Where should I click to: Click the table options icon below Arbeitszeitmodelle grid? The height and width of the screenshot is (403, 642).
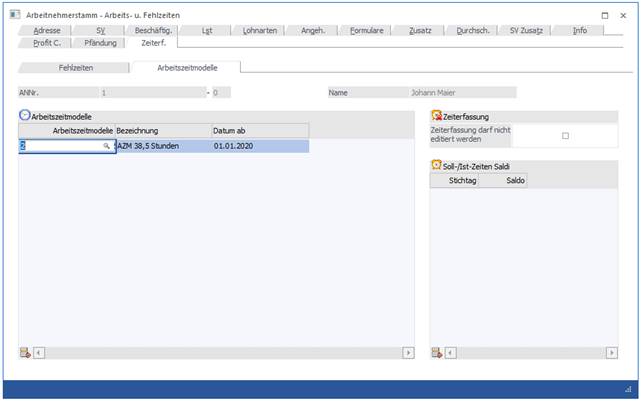(25, 352)
